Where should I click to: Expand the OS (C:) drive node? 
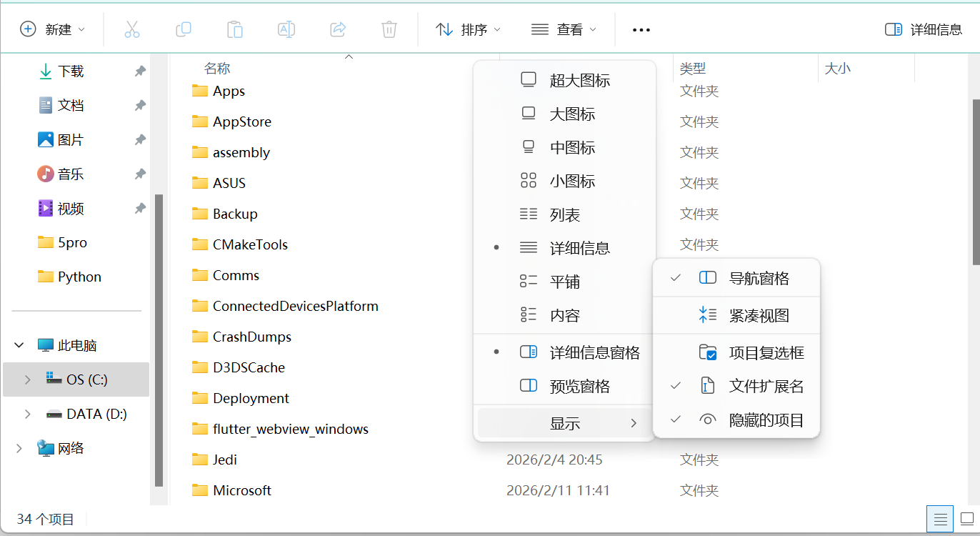click(27, 379)
